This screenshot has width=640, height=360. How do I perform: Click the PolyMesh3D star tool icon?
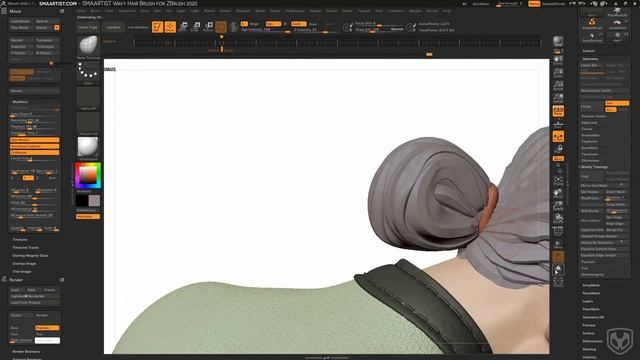tap(617, 11)
